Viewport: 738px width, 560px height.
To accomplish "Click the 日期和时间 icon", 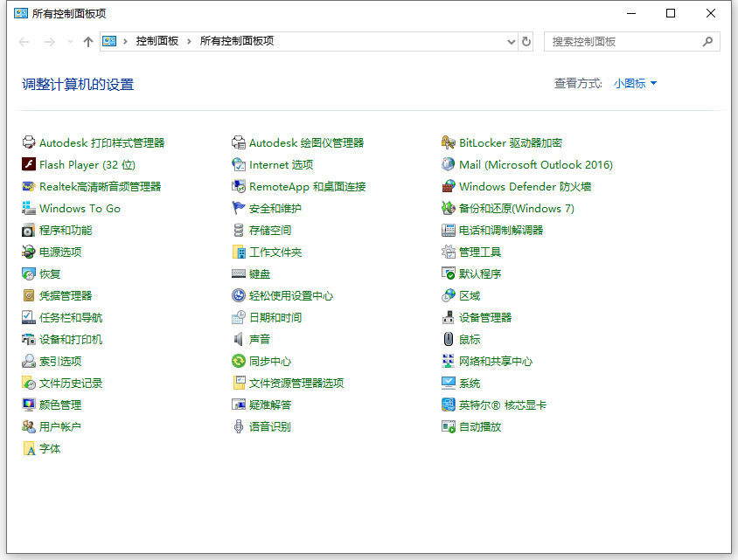I will point(239,318).
